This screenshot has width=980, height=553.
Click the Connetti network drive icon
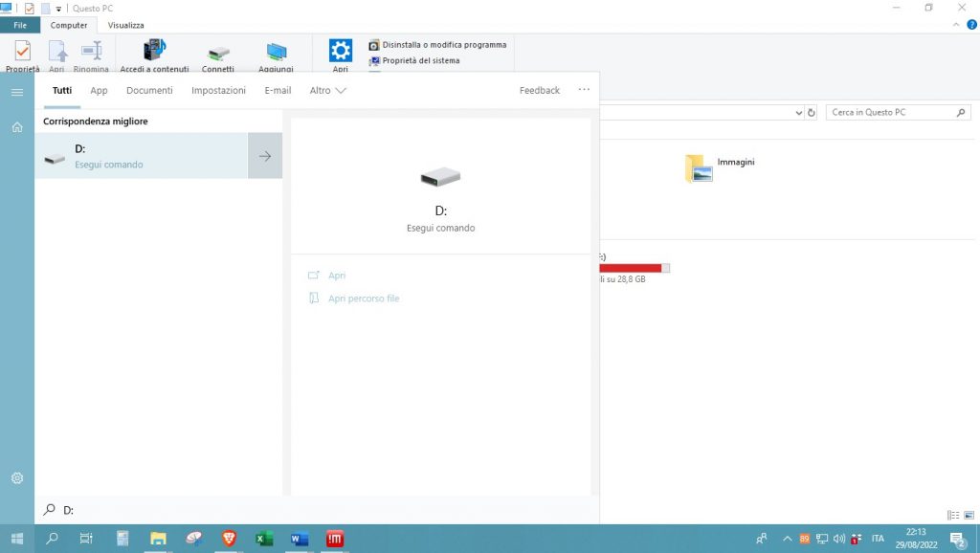point(218,55)
